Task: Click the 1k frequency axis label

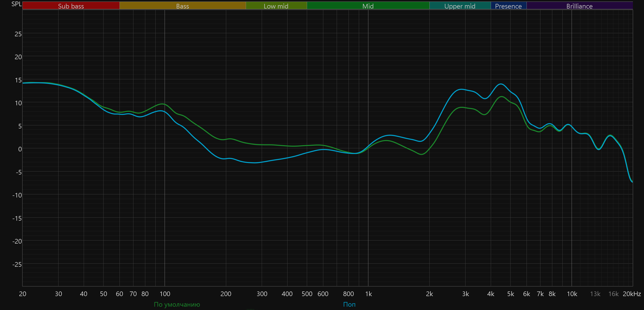Action: pyautogui.click(x=368, y=294)
